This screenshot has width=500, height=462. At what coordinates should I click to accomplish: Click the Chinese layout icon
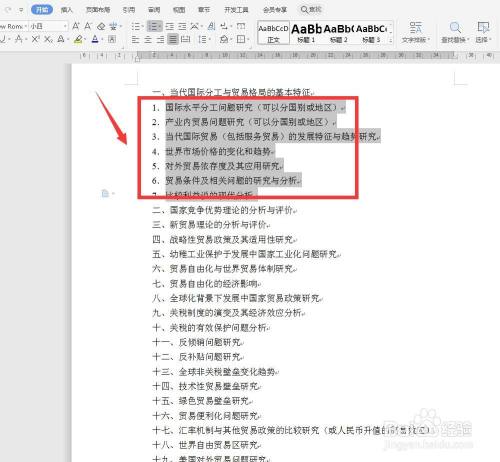pos(194,26)
